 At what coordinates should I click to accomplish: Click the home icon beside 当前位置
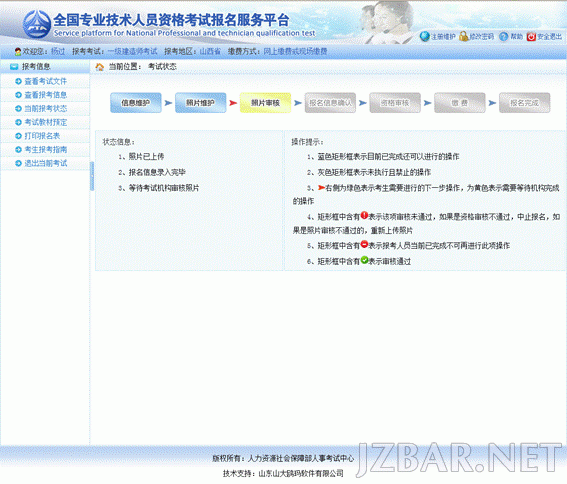(x=99, y=67)
